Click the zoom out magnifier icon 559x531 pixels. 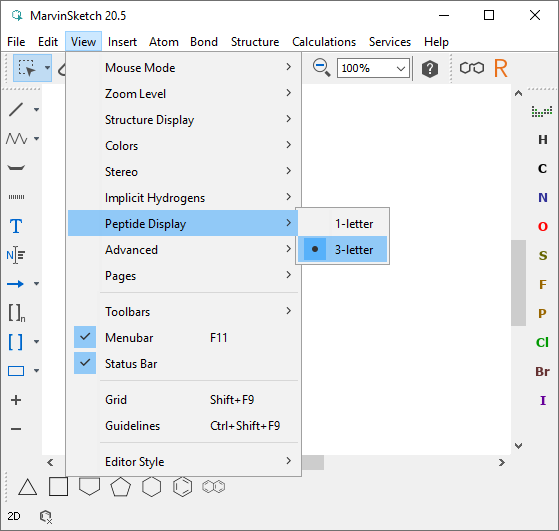tap(321, 68)
